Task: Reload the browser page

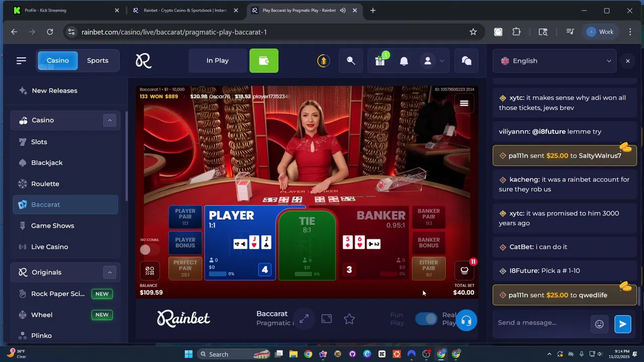Action: tap(50, 32)
